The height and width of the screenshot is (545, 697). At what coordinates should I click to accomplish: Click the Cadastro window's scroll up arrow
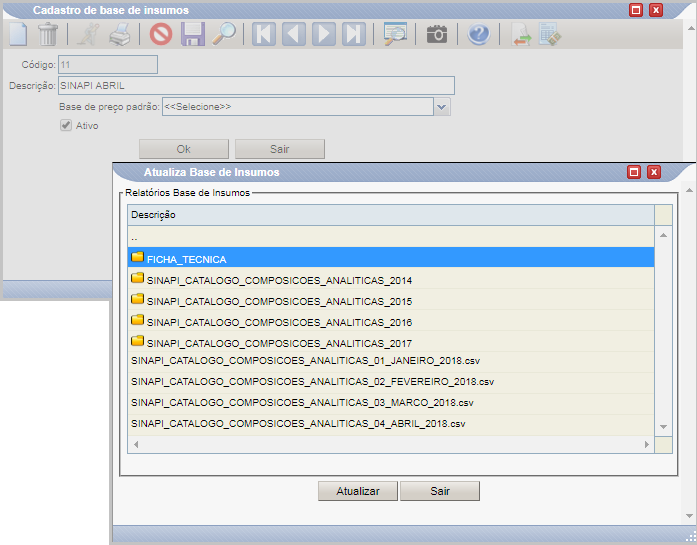tap(691, 28)
